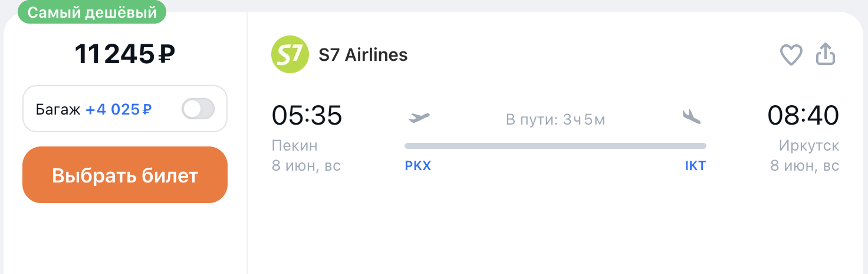Select the 08:40 arrival time

[x=803, y=115]
